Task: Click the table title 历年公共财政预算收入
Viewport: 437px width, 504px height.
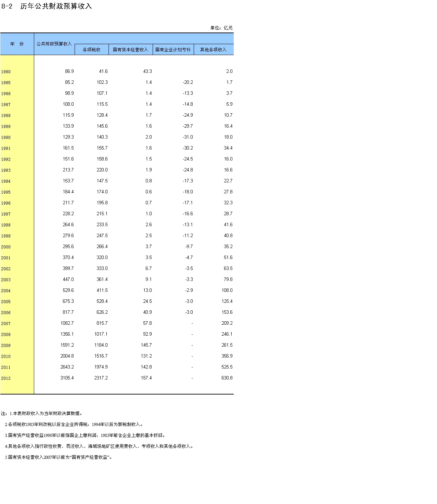Action: (x=56, y=7)
